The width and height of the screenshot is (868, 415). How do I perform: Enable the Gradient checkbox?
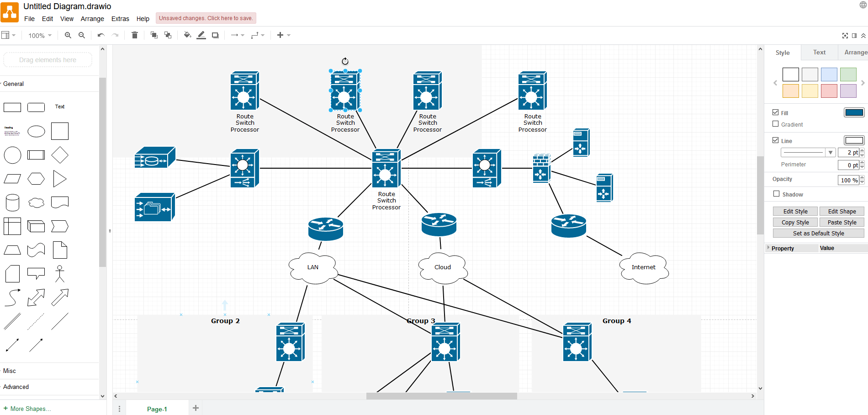click(776, 124)
